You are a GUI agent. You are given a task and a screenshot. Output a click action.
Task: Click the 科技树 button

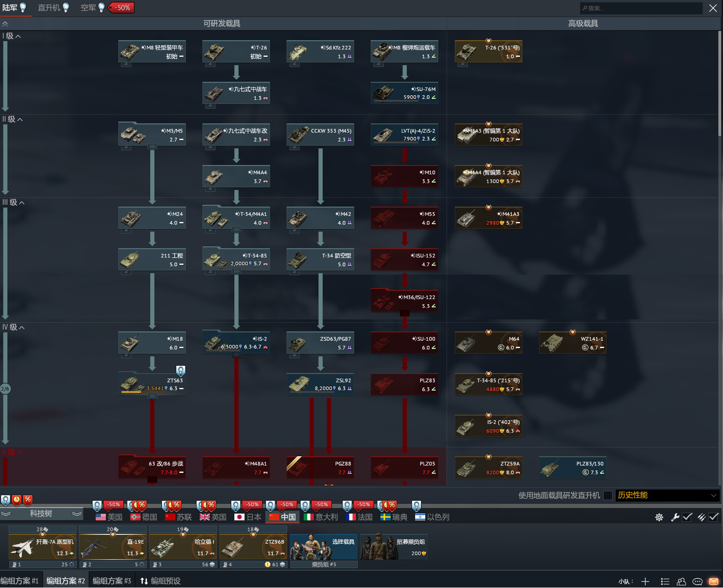click(41, 514)
